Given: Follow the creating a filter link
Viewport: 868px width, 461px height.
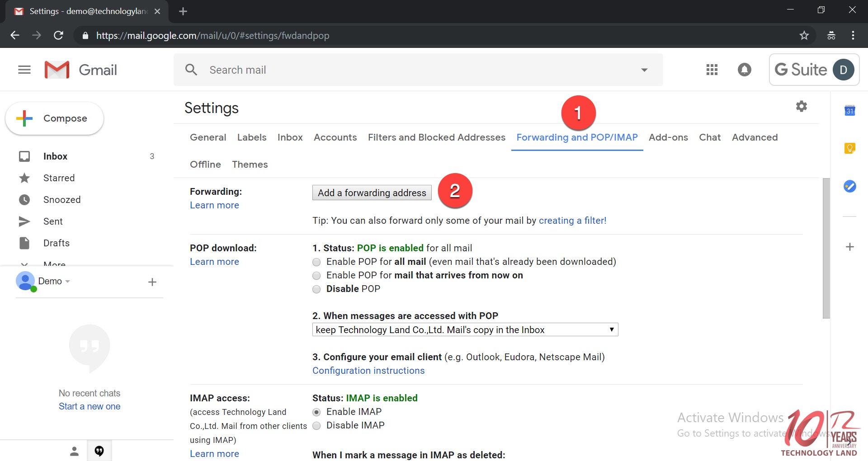Looking at the screenshot, I should 573,221.
